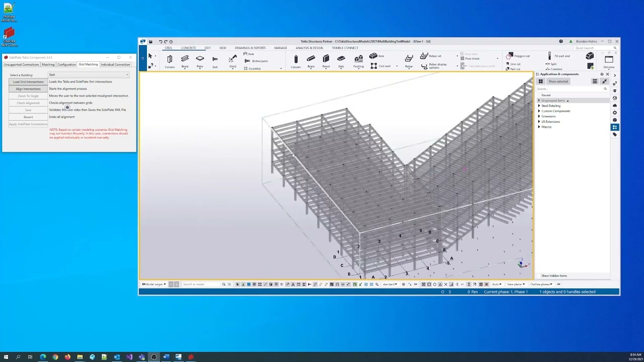Click the Search in model field
Image resolution: width=644 pixels, height=362 pixels.
pyautogui.click(x=201, y=285)
